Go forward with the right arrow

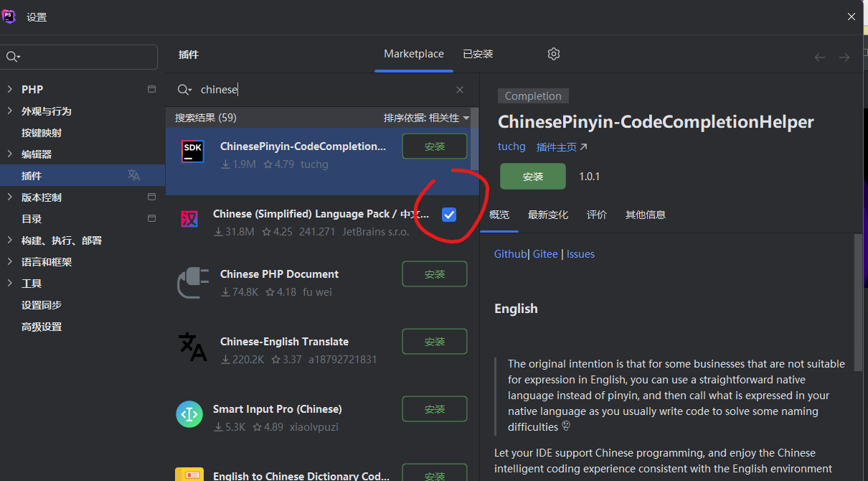[x=844, y=57]
